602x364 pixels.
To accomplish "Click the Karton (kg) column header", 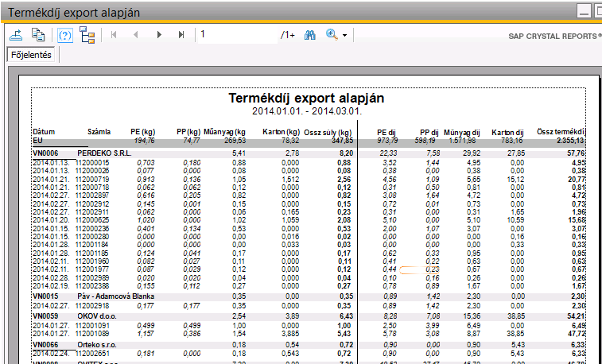I will [x=281, y=132].
